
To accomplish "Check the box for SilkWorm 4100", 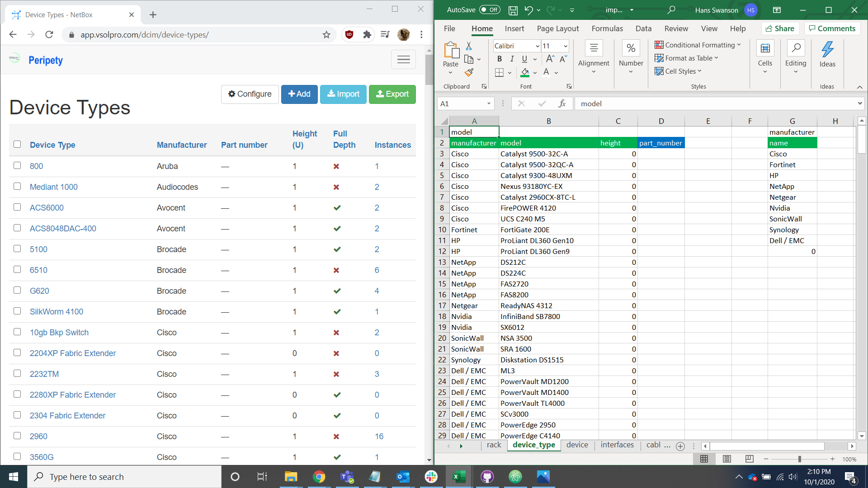I will click(x=17, y=311).
